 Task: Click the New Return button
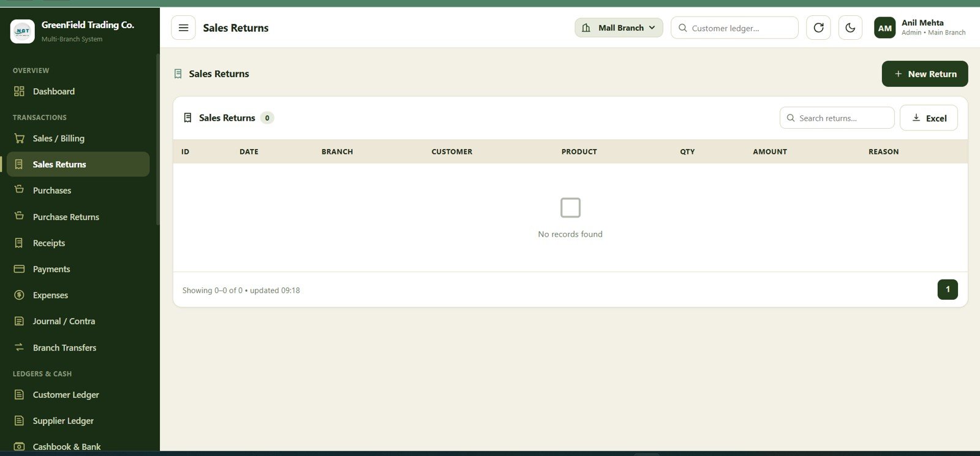point(925,74)
